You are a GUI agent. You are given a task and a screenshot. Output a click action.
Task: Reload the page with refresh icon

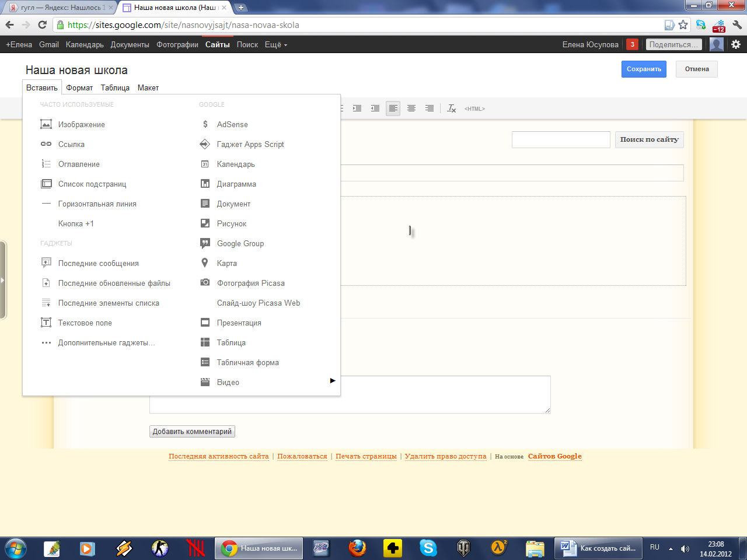click(42, 25)
